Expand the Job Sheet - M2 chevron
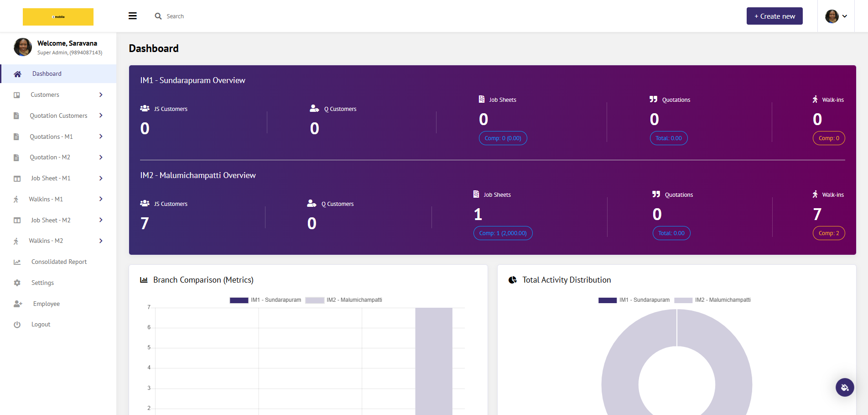868x415 pixels. tap(101, 220)
